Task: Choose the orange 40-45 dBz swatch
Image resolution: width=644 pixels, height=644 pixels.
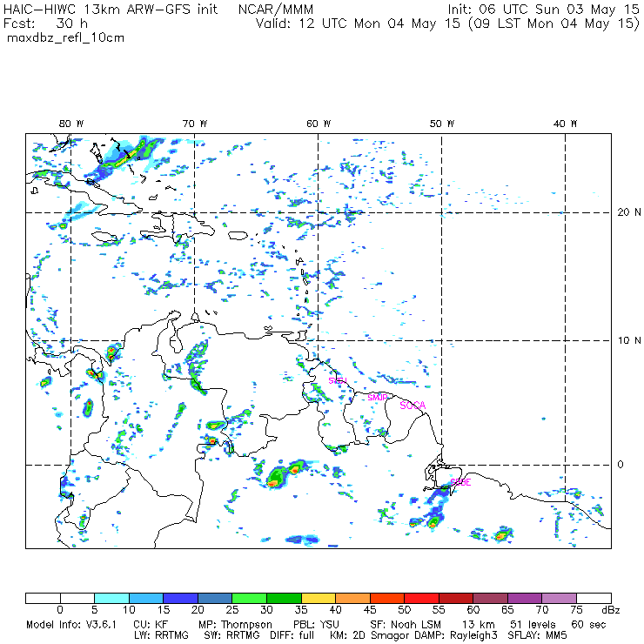Action: point(352,598)
